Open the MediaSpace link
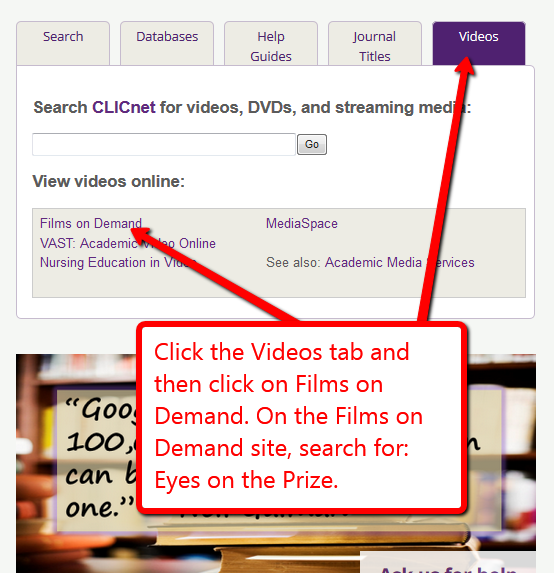The image size is (554, 573). click(301, 223)
